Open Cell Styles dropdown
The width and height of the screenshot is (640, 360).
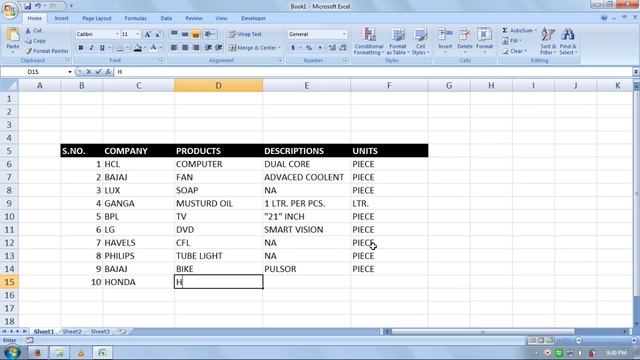click(x=420, y=41)
